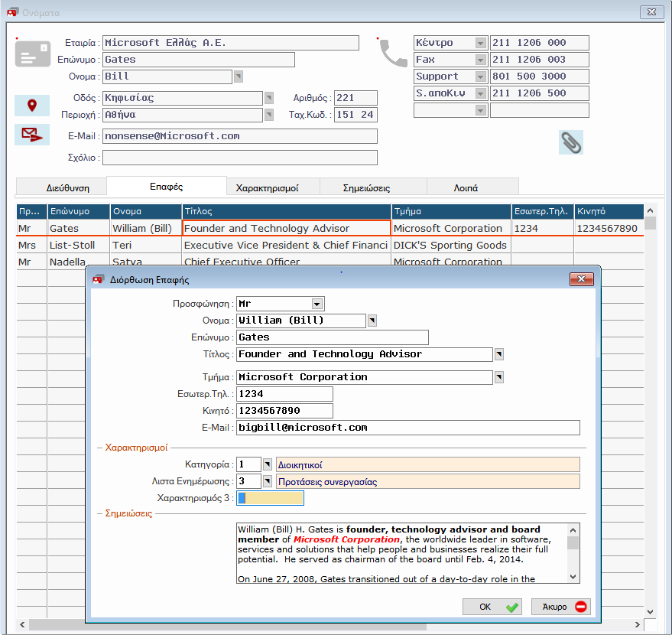This screenshot has width=672, height=635.
Task: Confirm with the OK button
Action: pyautogui.click(x=492, y=607)
